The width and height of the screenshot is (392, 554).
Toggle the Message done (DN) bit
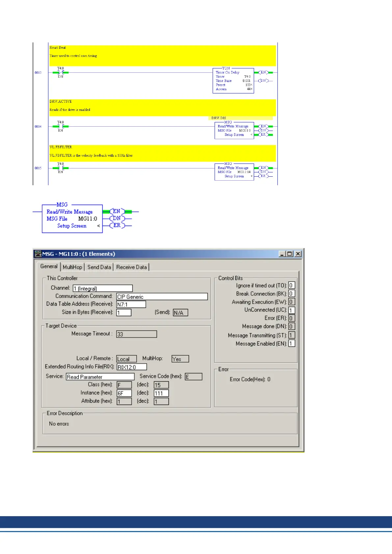[292, 326]
